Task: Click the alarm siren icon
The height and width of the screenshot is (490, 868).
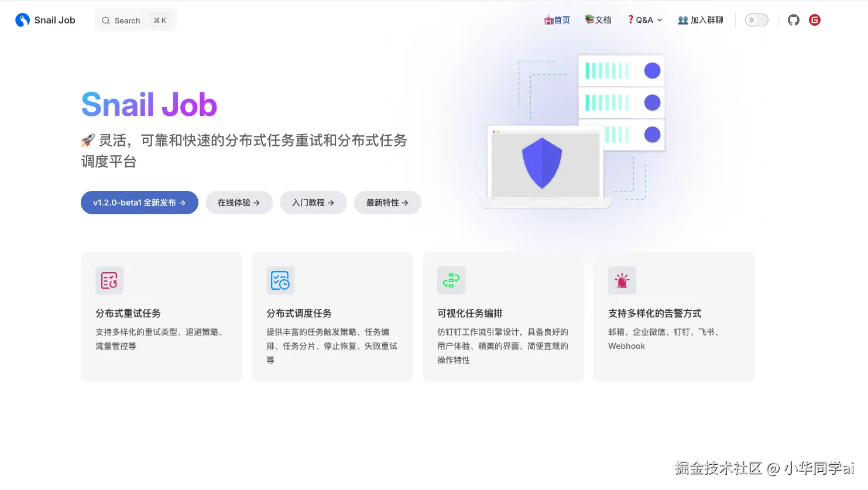Action: tap(622, 280)
